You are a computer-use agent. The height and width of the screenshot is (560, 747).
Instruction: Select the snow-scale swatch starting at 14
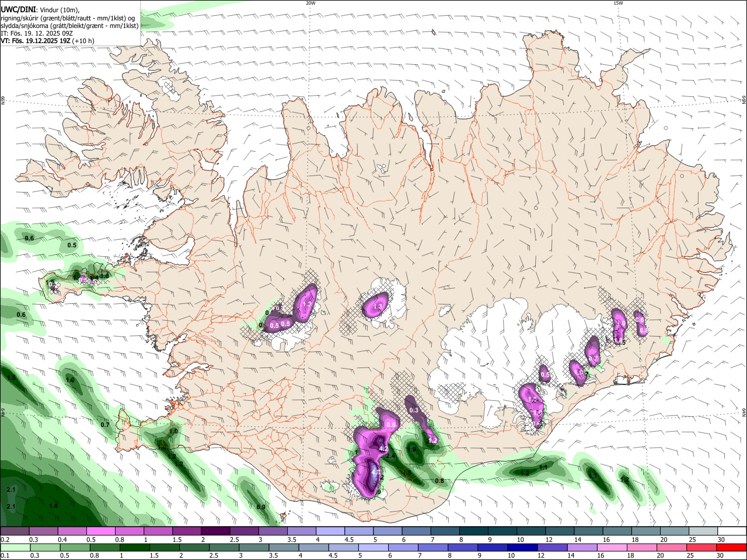click(589, 531)
